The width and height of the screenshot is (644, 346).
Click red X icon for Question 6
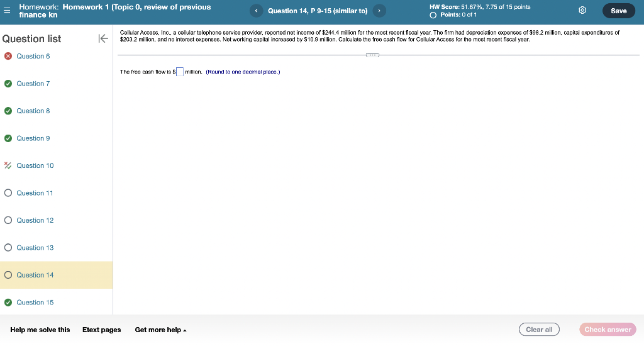(8, 56)
